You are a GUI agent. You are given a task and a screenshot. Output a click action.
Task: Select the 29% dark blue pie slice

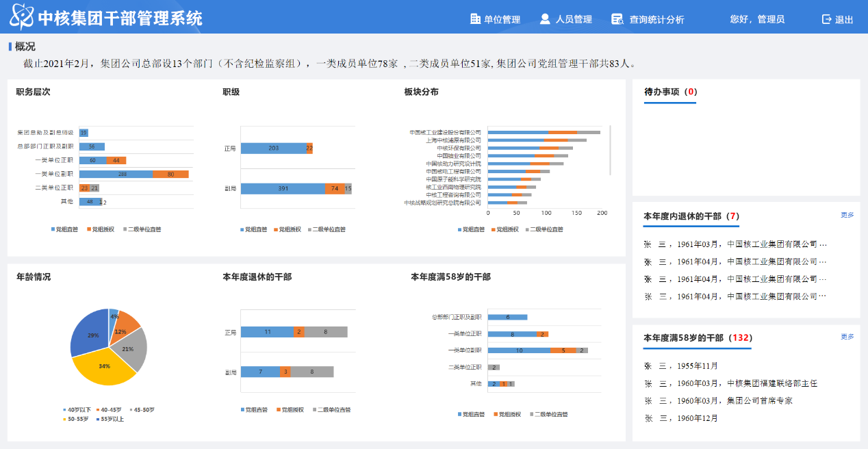[x=90, y=334]
